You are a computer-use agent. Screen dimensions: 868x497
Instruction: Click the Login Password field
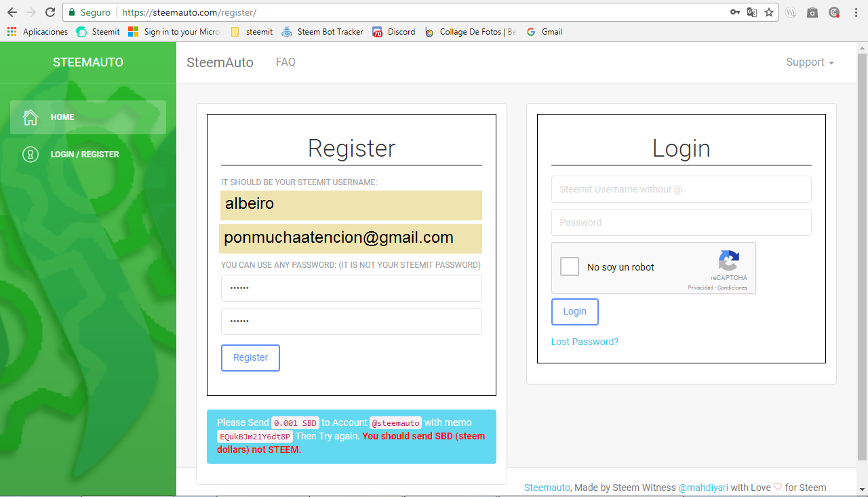click(x=681, y=222)
